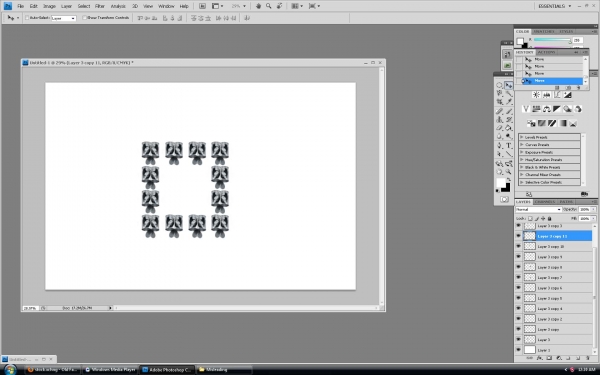Select the Type tool
600x375 pixels.
pos(509,145)
